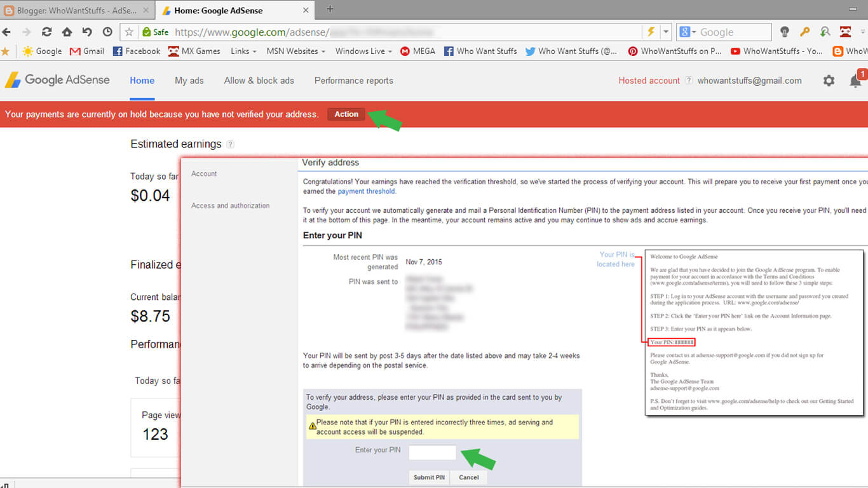Bookmark this page with the address bar star
Viewport: 868px width, 488px height.
point(129,32)
